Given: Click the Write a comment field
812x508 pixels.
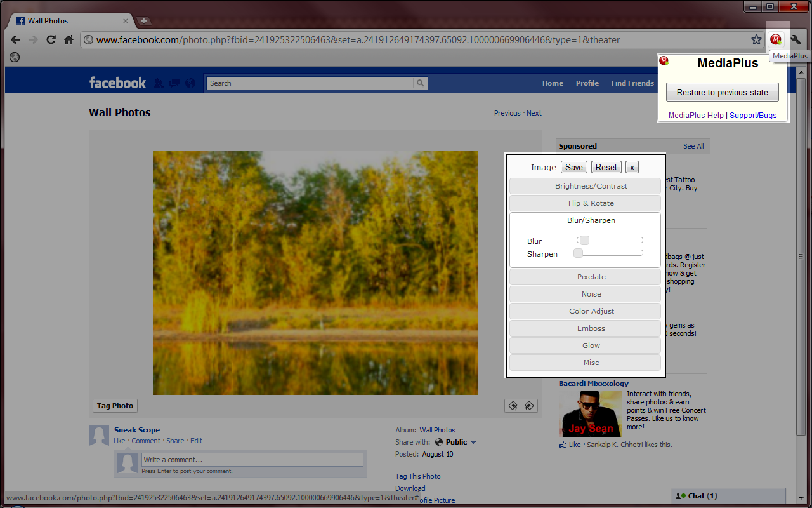Looking at the screenshot, I should pos(252,460).
